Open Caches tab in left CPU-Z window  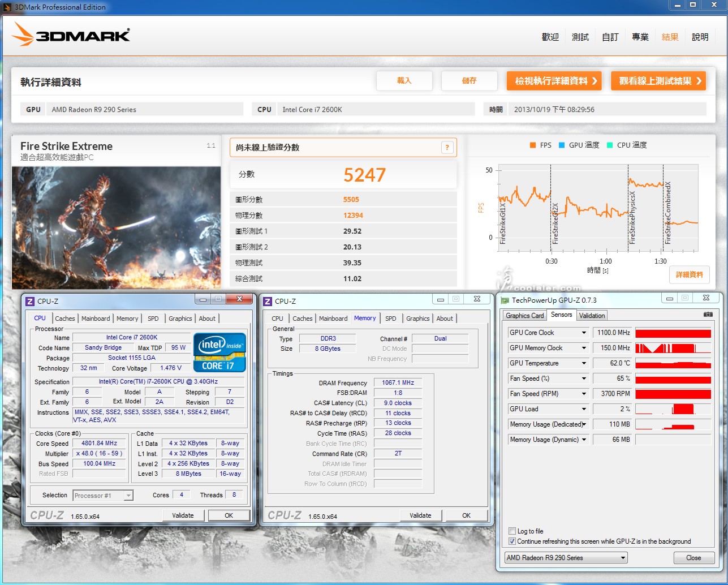[x=65, y=319]
